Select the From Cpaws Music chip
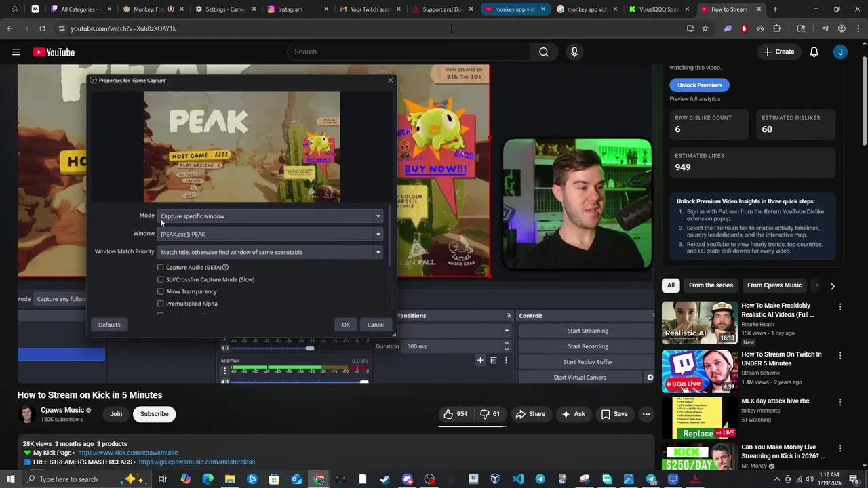This screenshot has height=488, width=868. [x=774, y=285]
